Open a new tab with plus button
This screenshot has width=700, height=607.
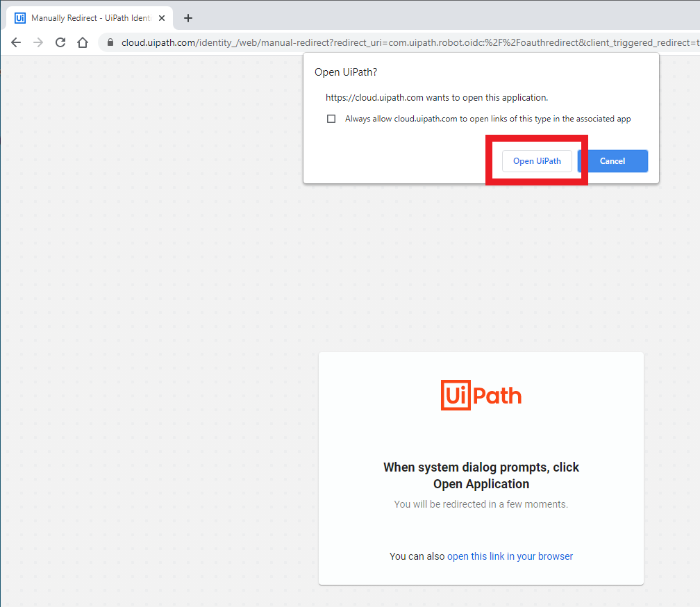pos(188,18)
